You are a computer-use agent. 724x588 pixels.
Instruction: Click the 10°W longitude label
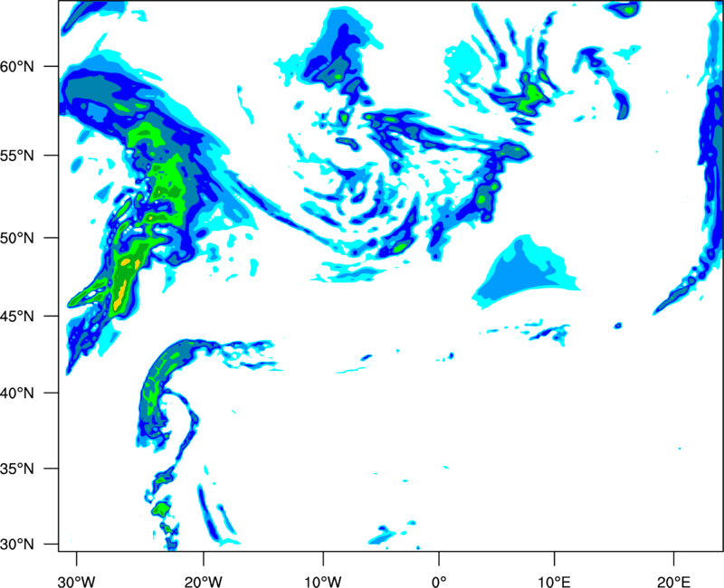[323, 582]
